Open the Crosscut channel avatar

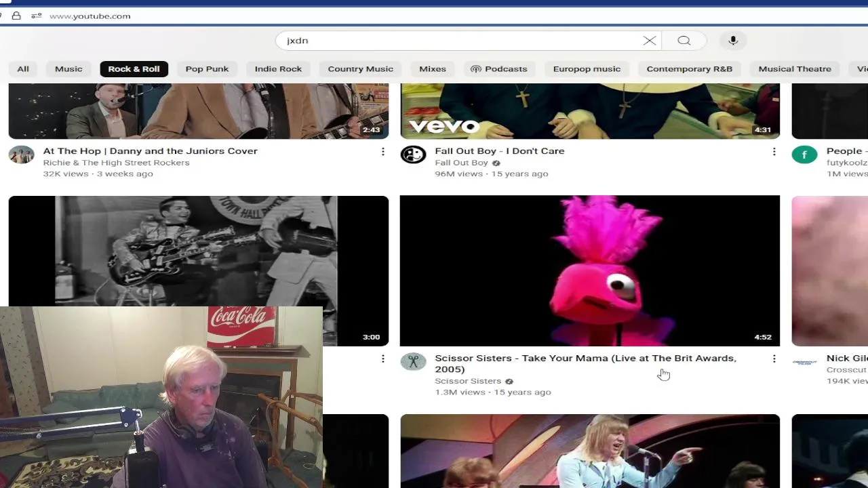tap(804, 361)
